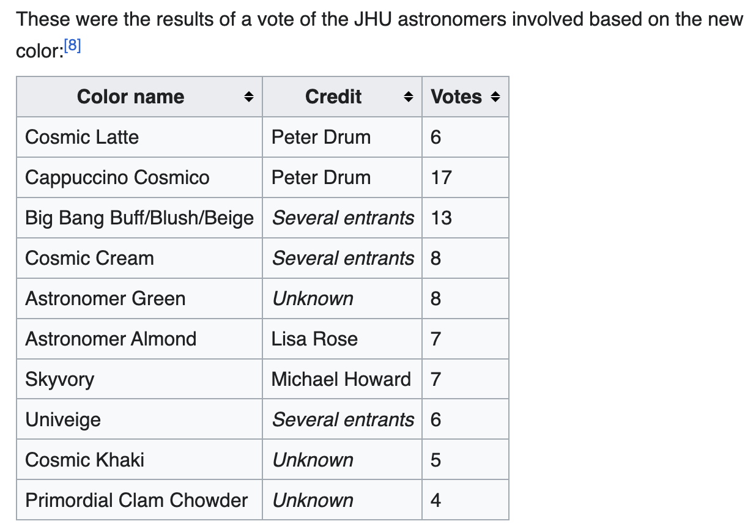Select the Cosmic Latte cell
Image resolution: width=756 pixels, height=532 pixels.
click(82, 137)
